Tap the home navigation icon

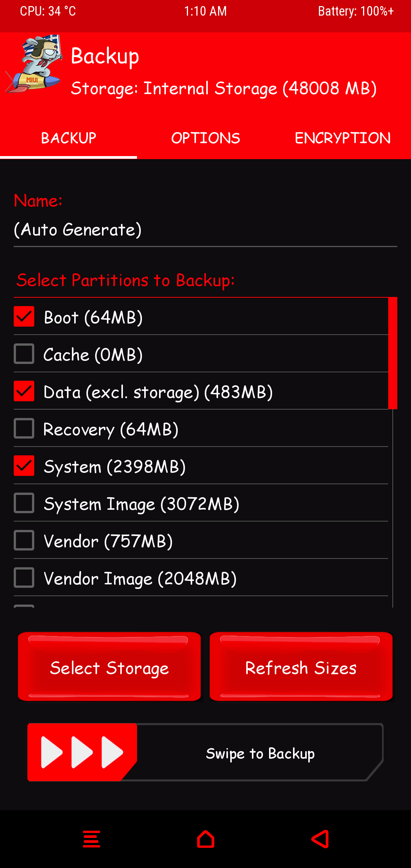205,839
